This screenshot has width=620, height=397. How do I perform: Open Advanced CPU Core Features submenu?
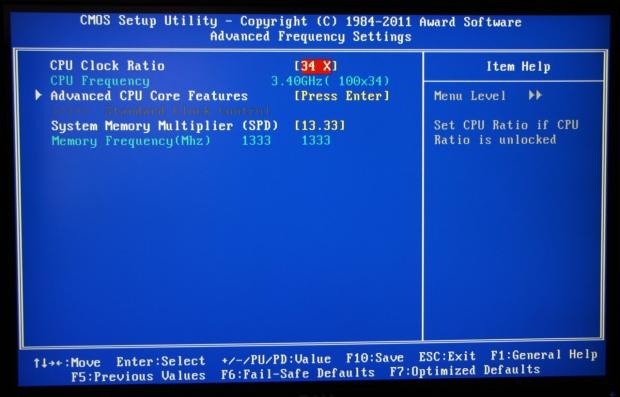149,96
